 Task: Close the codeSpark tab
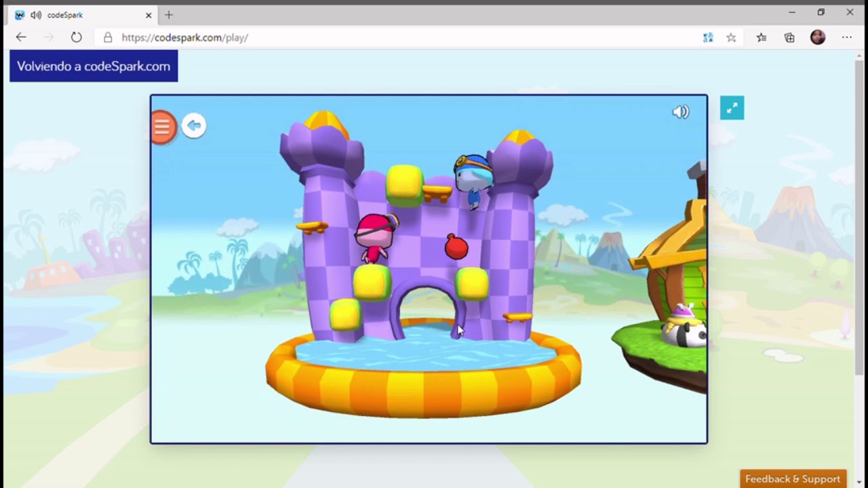click(149, 15)
